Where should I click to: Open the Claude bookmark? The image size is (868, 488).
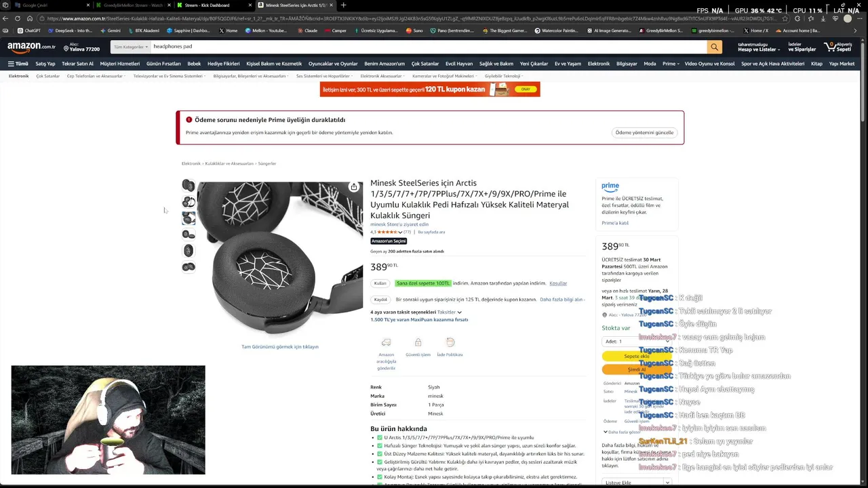pyautogui.click(x=307, y=30)
